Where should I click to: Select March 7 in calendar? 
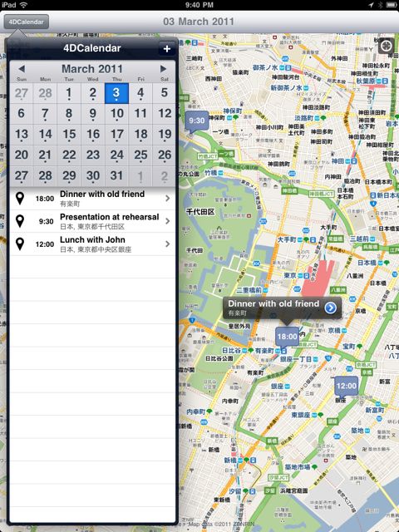(45, 114)
